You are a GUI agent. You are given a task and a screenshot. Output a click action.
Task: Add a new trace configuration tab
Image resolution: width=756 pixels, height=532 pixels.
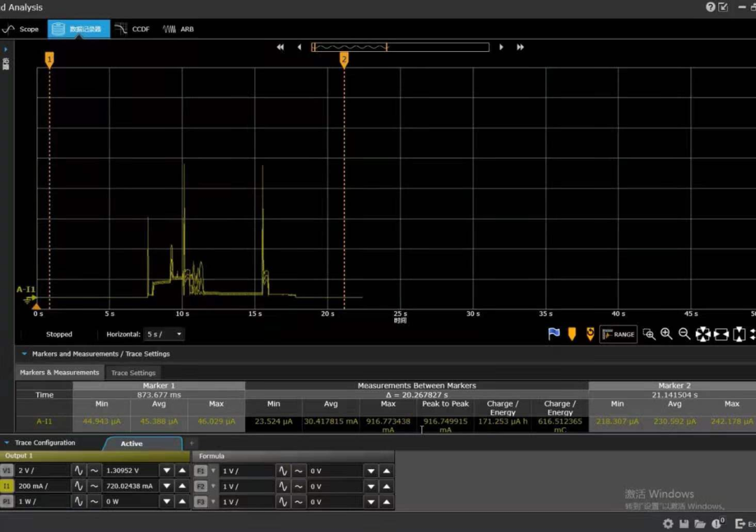191,443
